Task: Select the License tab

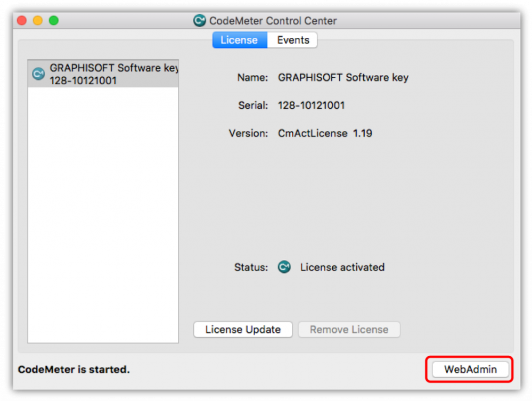Action: point(240,40)
